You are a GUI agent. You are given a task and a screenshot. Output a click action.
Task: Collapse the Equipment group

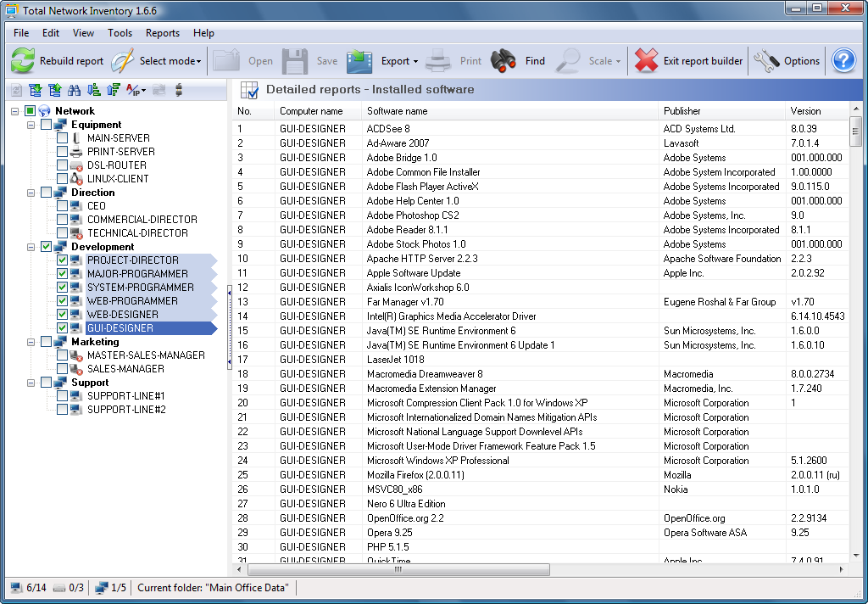coord(31,125)
